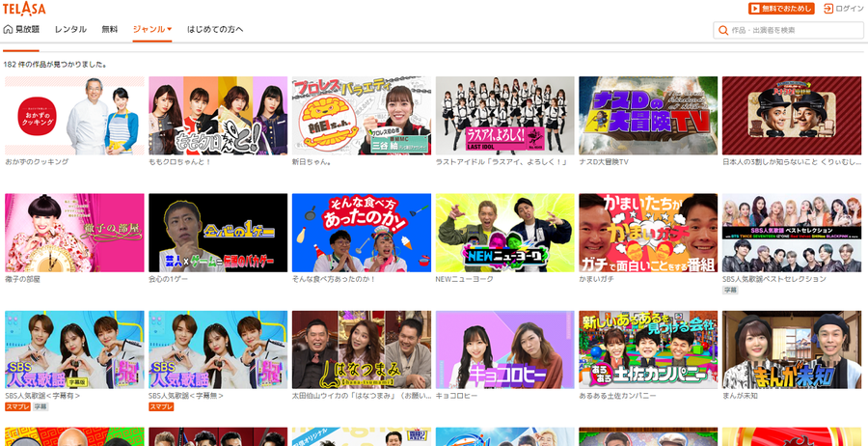Focus the 作品・出演者を検索 search field

pos(788,31)
